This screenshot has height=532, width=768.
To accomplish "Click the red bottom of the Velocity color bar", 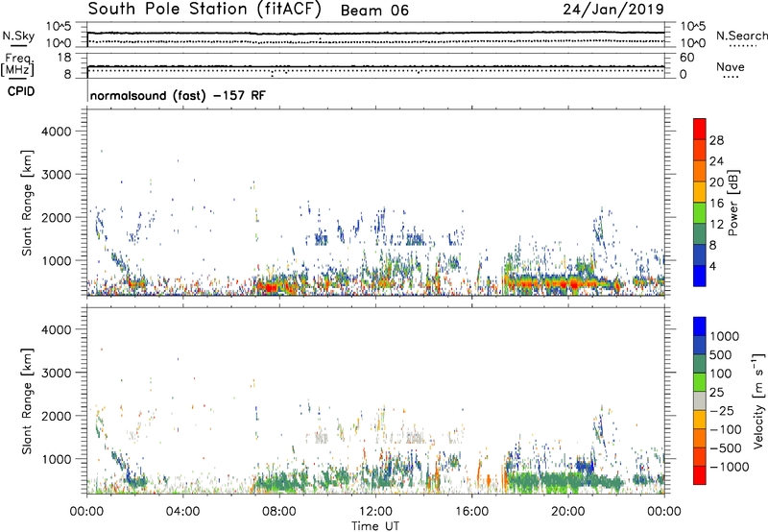I will 700,475.
